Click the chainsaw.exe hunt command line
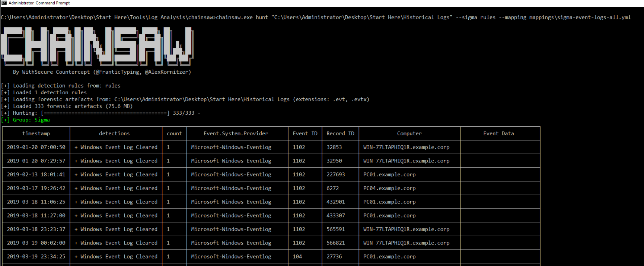The height and width of the screenshot is (266, 644). click(x=316, y=18)
